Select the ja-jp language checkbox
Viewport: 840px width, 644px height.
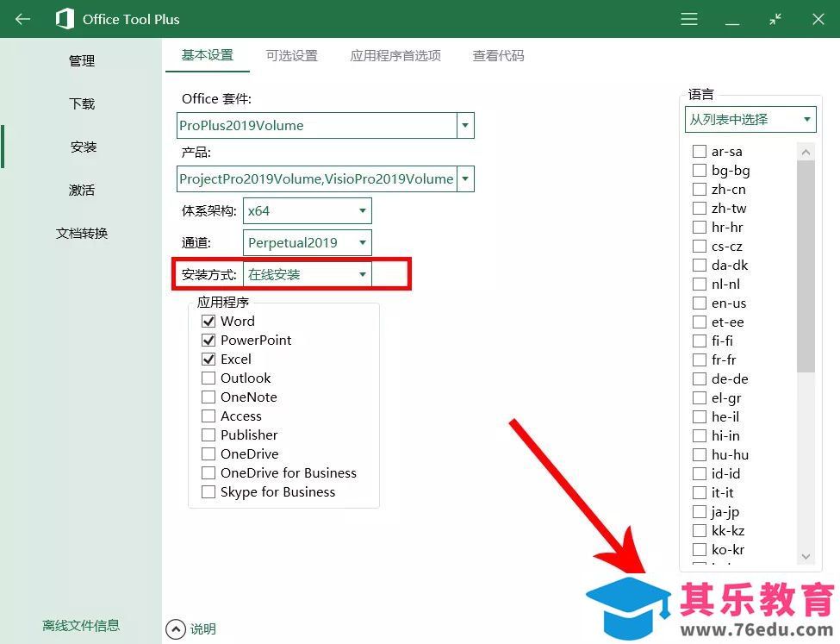click(x=699, y=511)
